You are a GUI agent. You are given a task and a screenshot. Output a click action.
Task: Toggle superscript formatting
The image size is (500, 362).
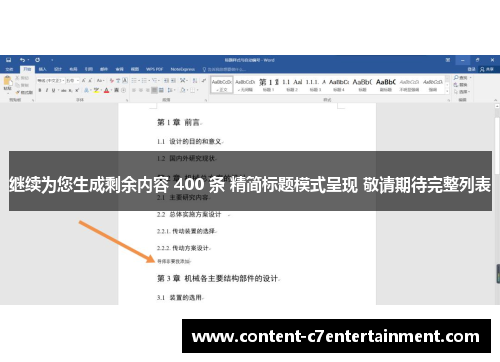click(77, 90)
